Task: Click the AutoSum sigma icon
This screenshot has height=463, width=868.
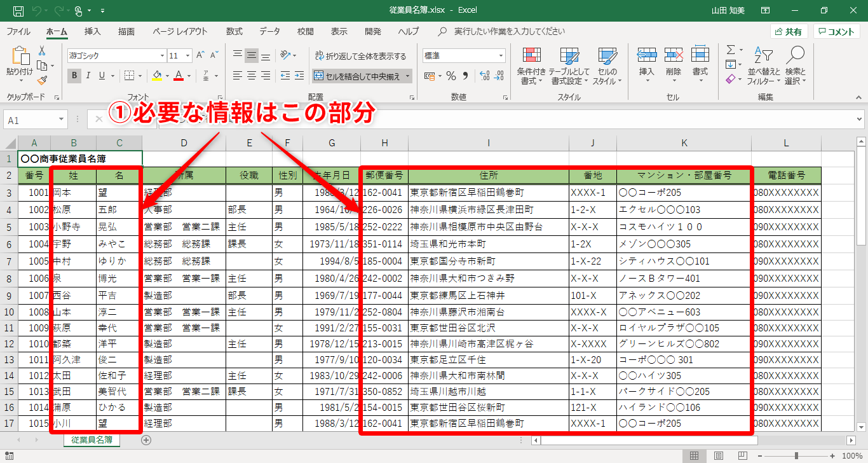Action: pyautogui.click(x=731, y=50)
